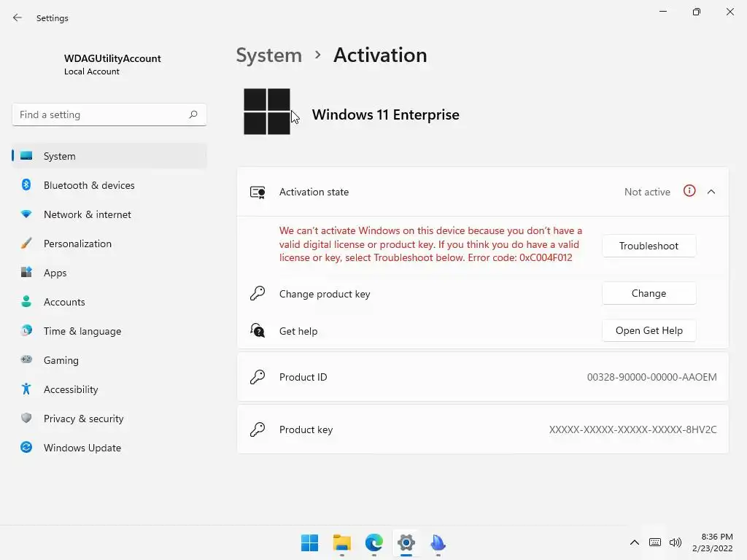
Task: Open the Start menu from the taskbar
Action: click(x=309, y=542)
